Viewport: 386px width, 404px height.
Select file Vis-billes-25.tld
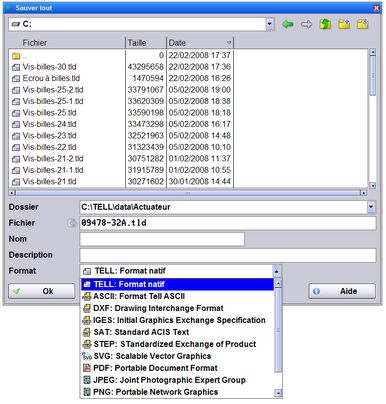49,113
